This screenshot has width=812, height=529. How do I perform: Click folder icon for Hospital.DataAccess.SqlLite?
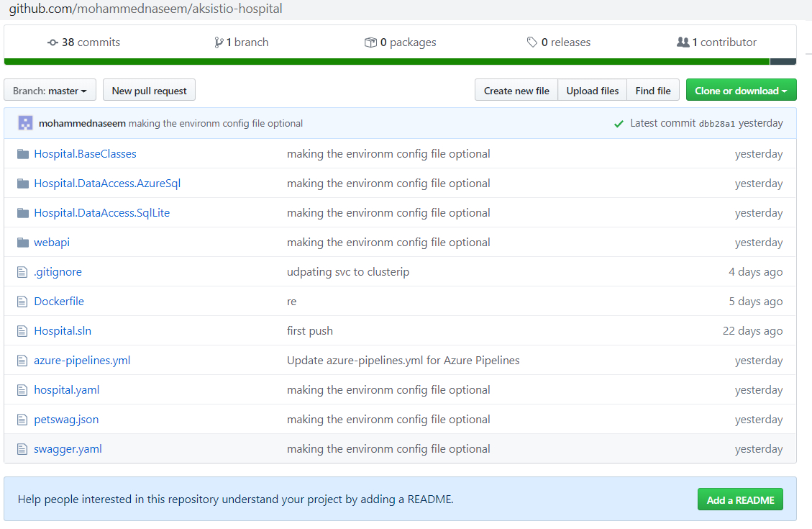pos(23,213)
